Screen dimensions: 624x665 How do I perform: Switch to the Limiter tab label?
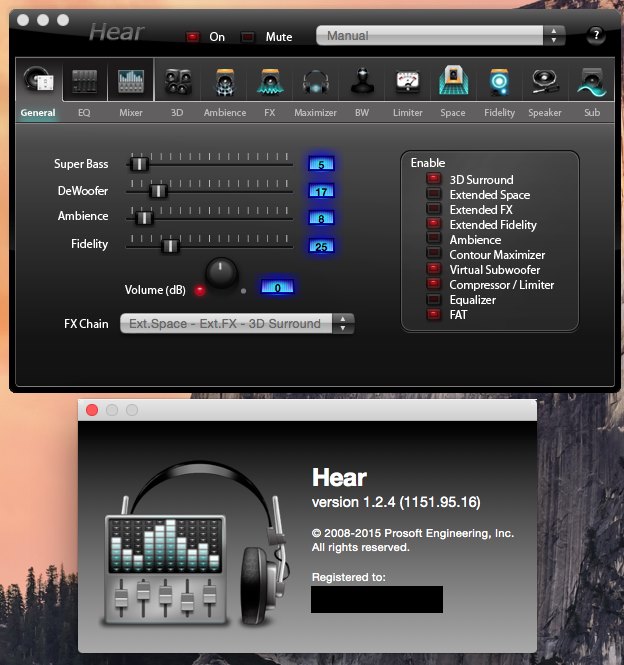tap(408, 113)
